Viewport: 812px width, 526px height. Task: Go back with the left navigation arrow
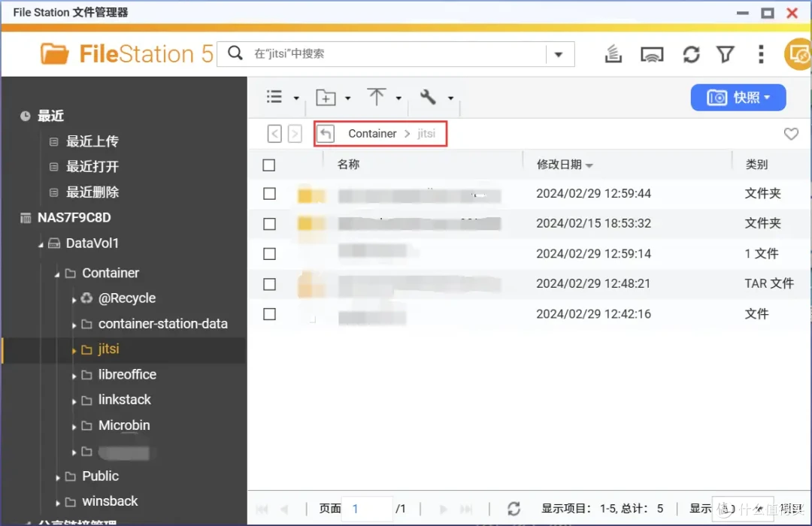[x=275, y=134]
